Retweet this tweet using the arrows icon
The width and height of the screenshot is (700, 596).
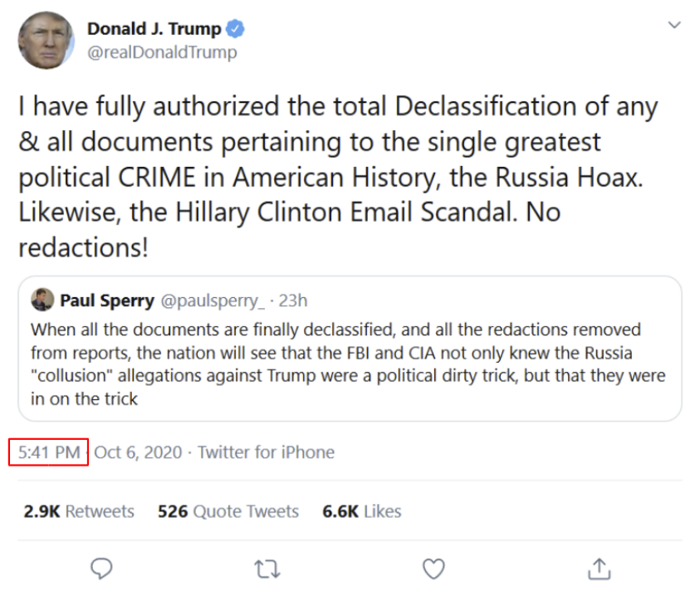pos(267,569)
